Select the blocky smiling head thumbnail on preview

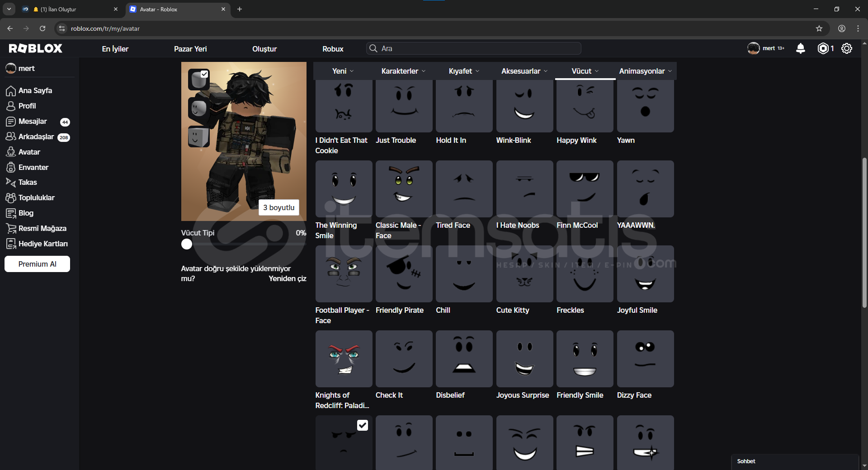(x=198, y=137)
